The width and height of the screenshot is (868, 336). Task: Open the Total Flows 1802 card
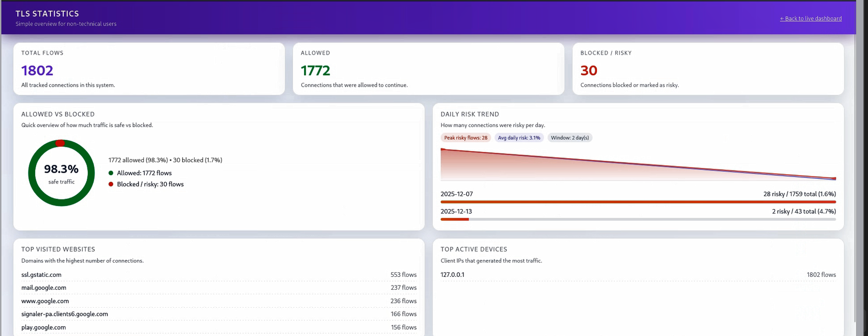149,69
